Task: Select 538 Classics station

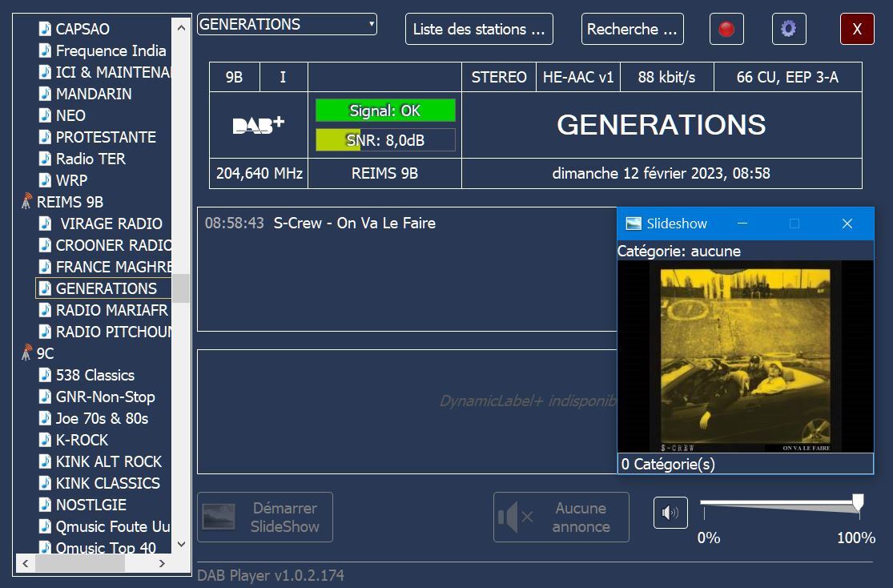Action: click(x=95, y=375)
